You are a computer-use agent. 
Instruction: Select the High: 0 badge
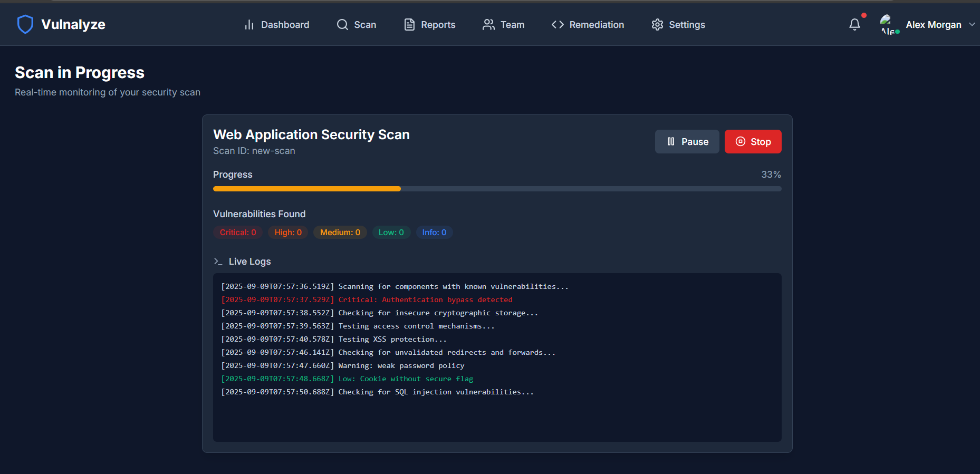288,233
